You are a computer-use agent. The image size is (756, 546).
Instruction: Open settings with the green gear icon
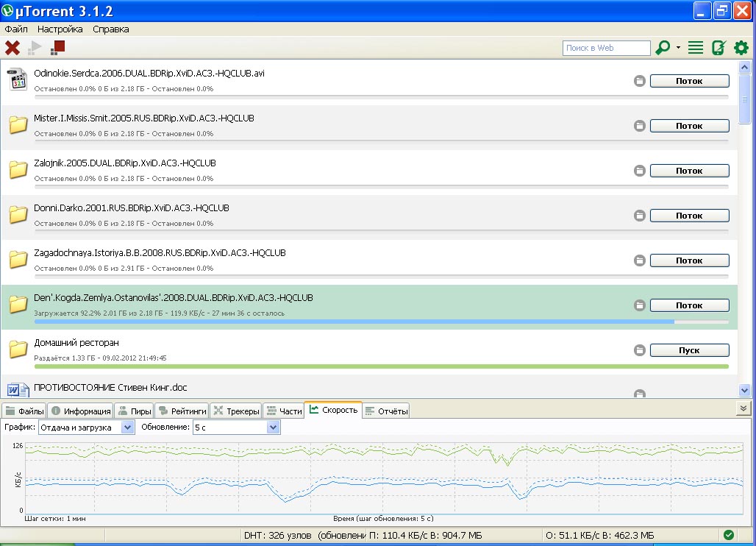point(741,47)
